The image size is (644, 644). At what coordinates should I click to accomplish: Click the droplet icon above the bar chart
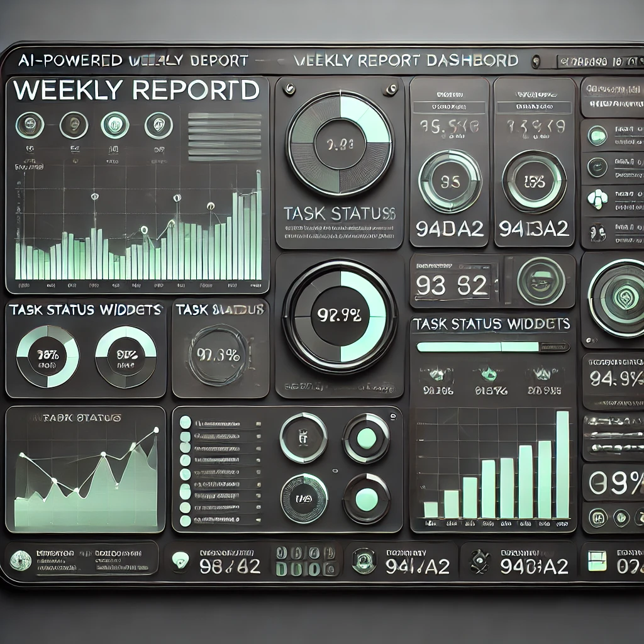[x=489, y=374]
